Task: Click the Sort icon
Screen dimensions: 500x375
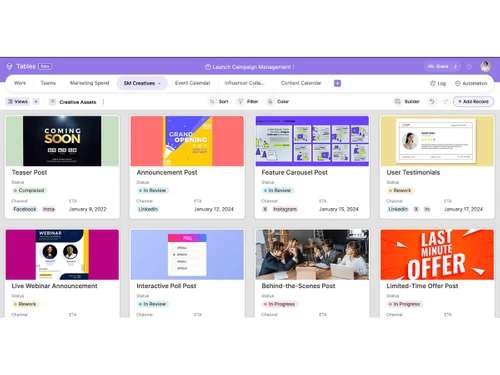Action: (x=212, y=101)
